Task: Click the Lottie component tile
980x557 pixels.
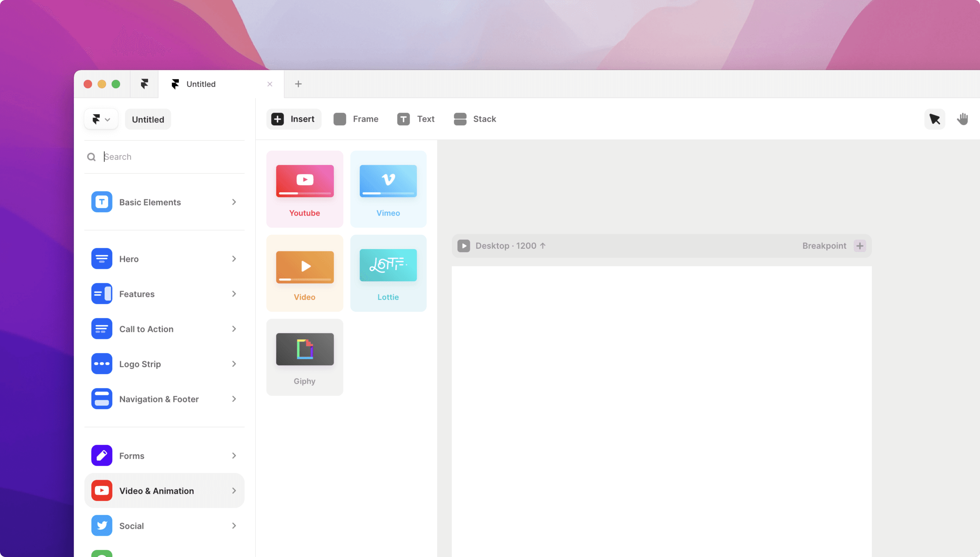Action: pyautogui.click(x=388, y=273)
